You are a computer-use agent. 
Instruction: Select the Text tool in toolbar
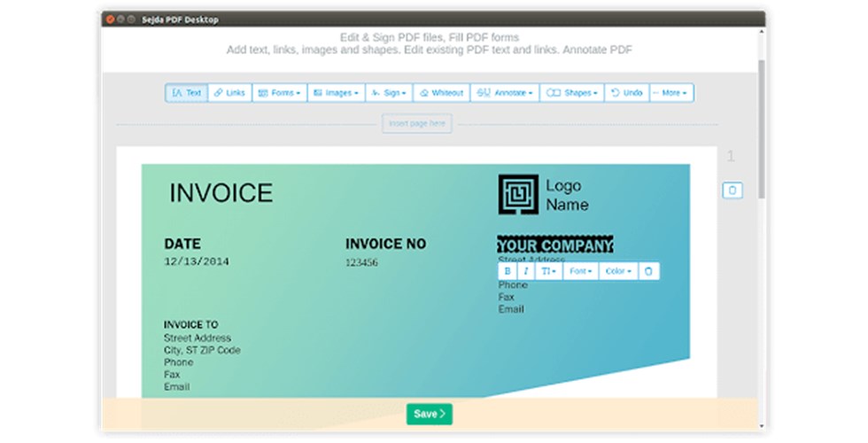[x=186, y=93]
